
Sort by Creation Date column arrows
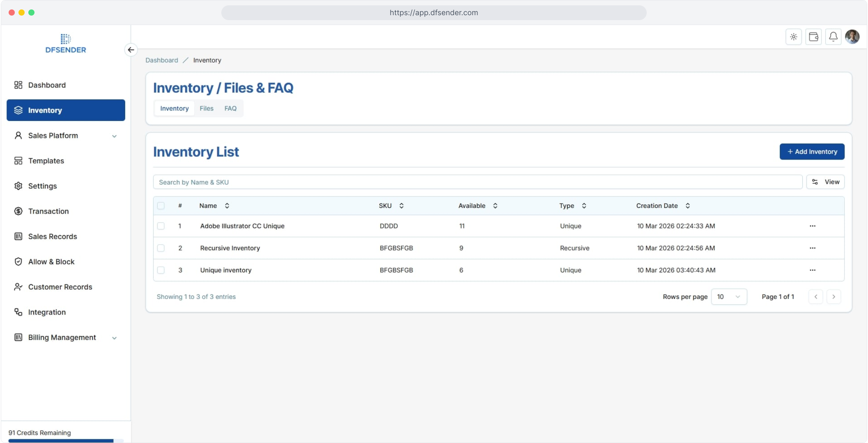[x=687, y=206]
